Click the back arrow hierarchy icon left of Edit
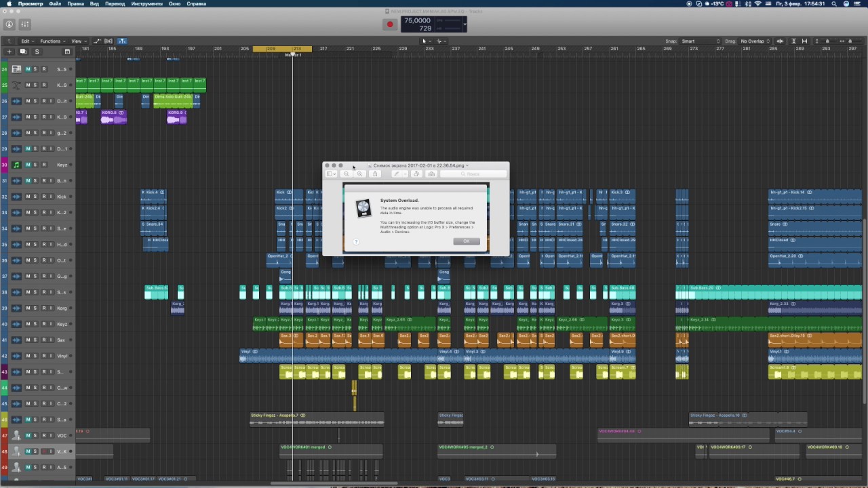This screenshot has height=488, width=868. 9,41
